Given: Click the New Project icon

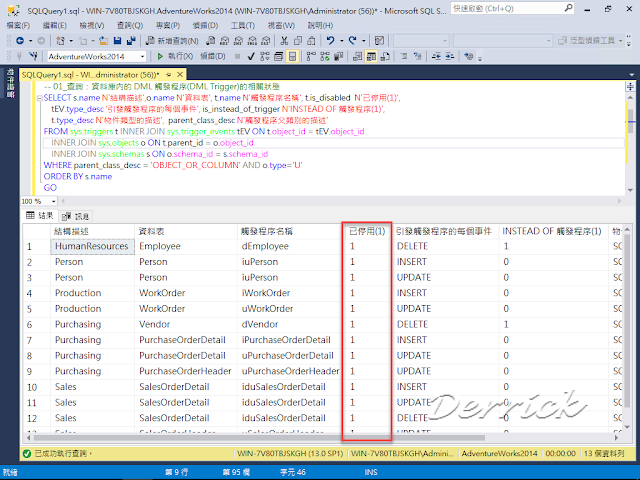Looking at the screenshot, I should click(x=60, y=41).
